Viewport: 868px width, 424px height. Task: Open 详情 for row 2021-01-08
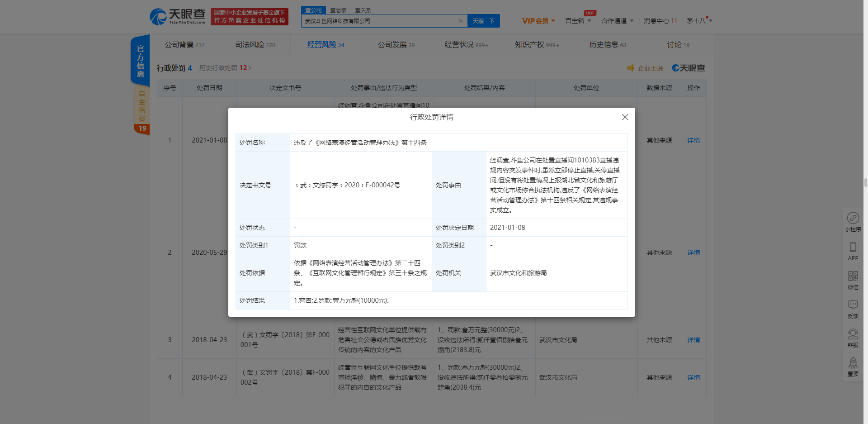tap(693, 140)
